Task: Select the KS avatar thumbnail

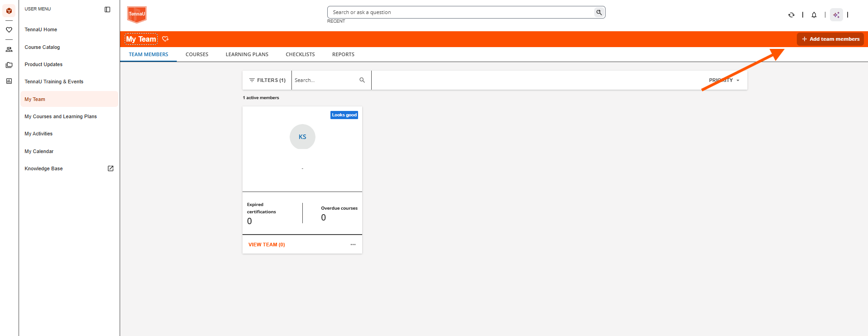Action: (302, 137)
